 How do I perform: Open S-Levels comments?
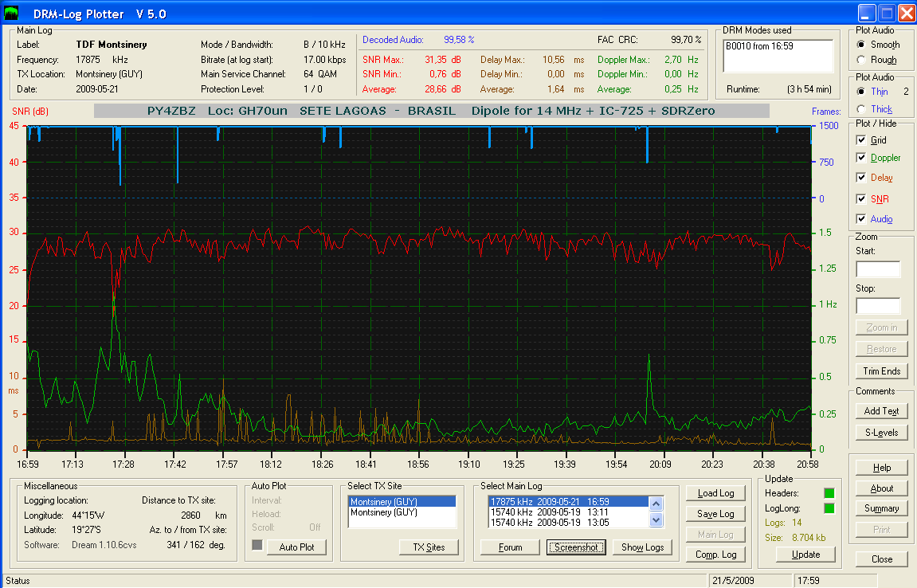(880, 432)
